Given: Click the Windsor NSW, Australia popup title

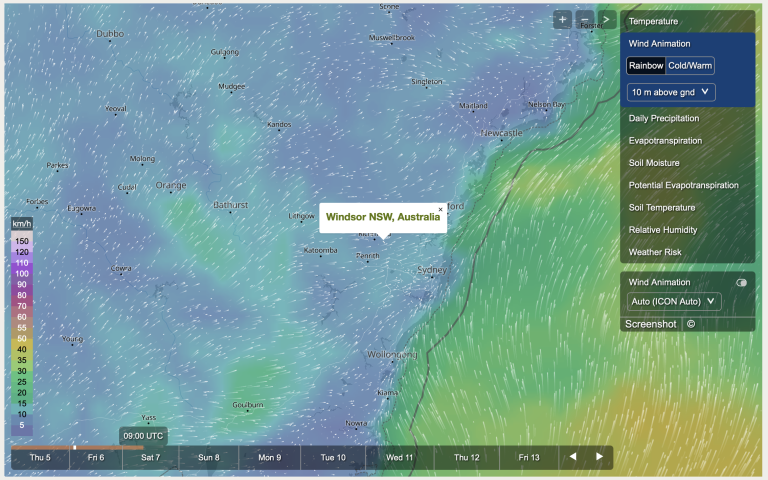Looking at the screenshot, I should coord(383,217).
